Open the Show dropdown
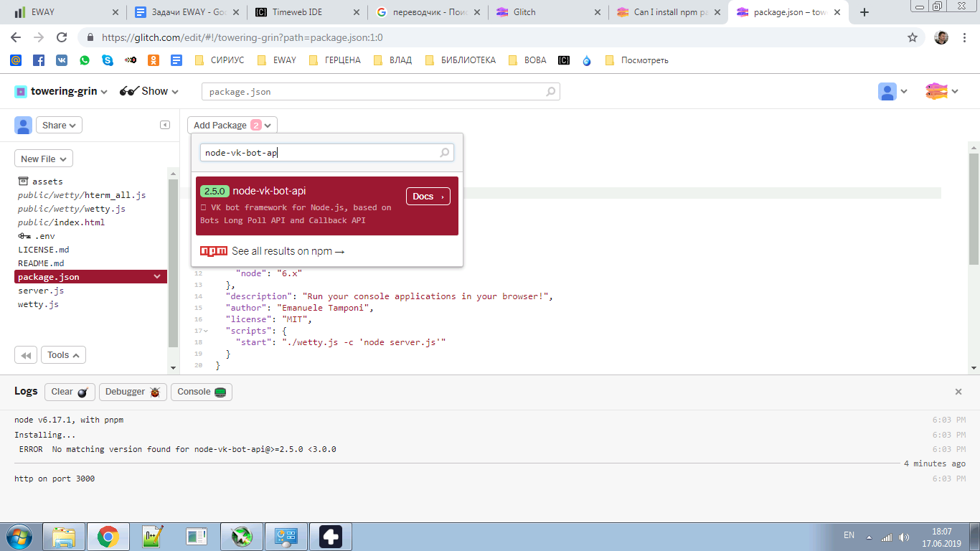 (x=149, y=92)
